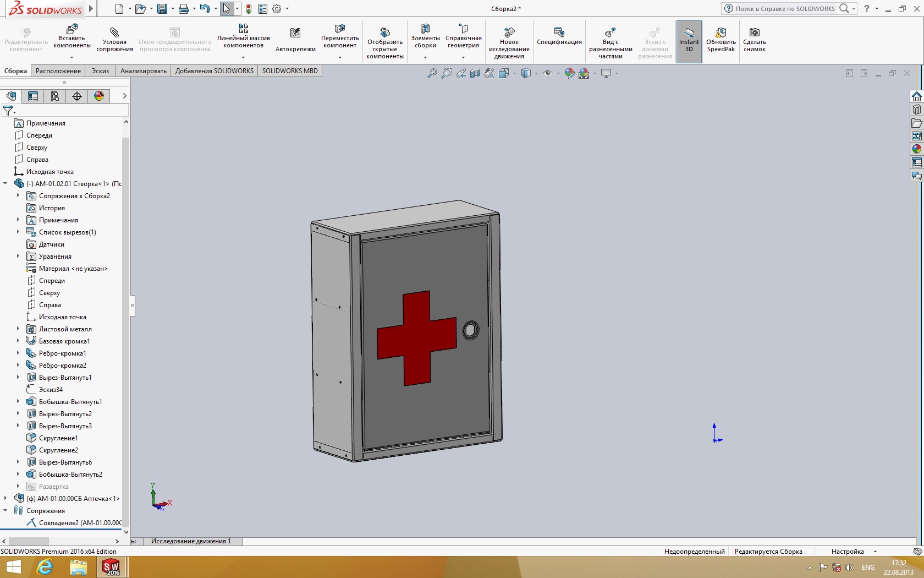Select Материал <не указан> item

coord(73,269)
